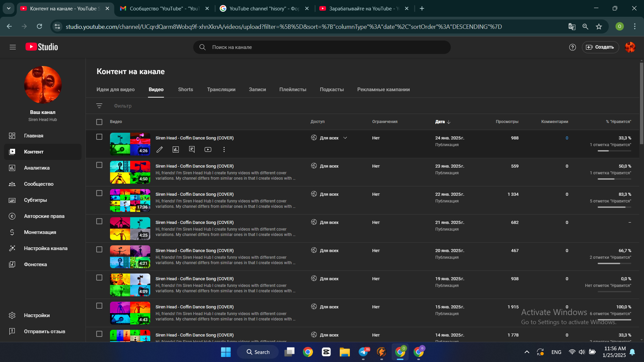
Task: Open comments icon on first video row
Action: pos(192,149)
